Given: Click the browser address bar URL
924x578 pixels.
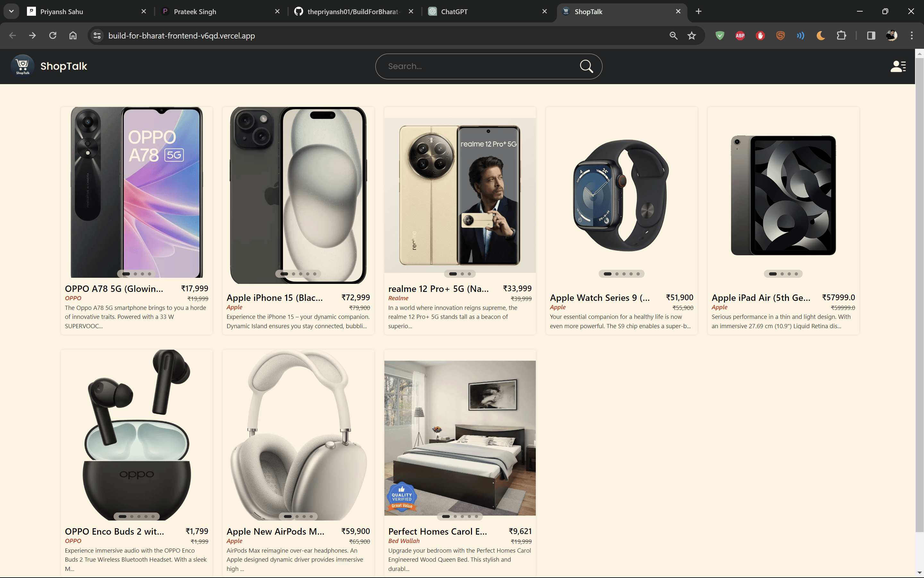Looking at the screenshot, I should 181,36.
